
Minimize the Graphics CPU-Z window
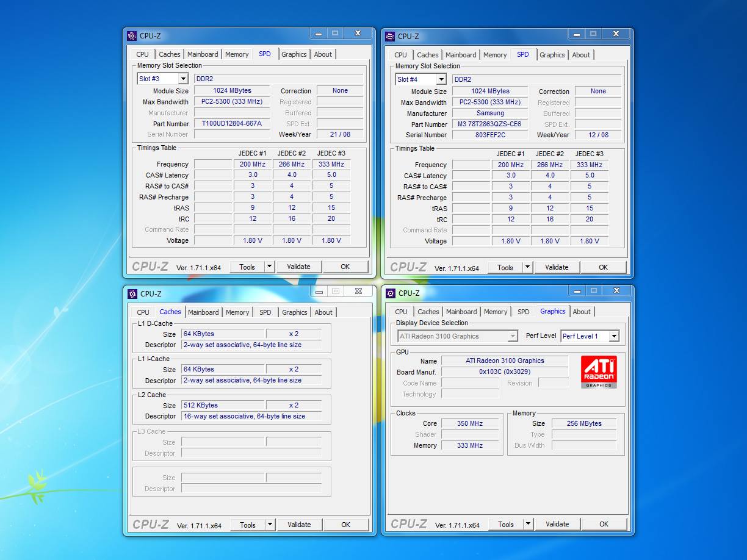pyautogui.click(x=577, y=291)
